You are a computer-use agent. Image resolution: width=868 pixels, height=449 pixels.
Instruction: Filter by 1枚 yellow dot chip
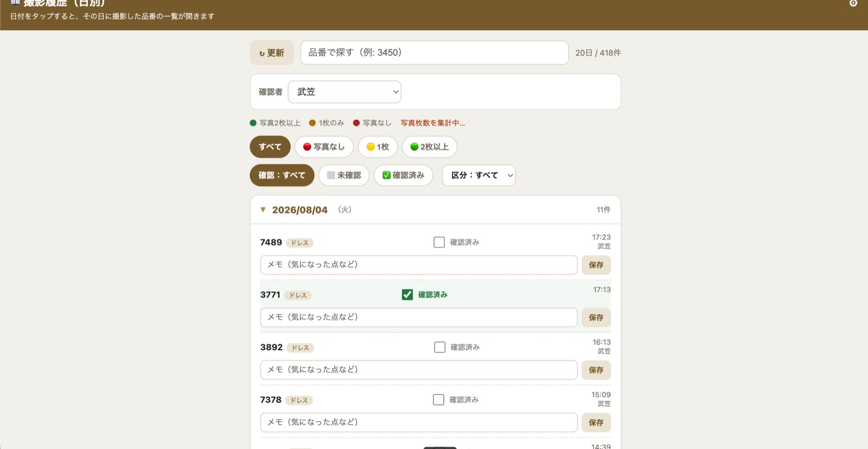pyautogui.click(x=378, y=147)
